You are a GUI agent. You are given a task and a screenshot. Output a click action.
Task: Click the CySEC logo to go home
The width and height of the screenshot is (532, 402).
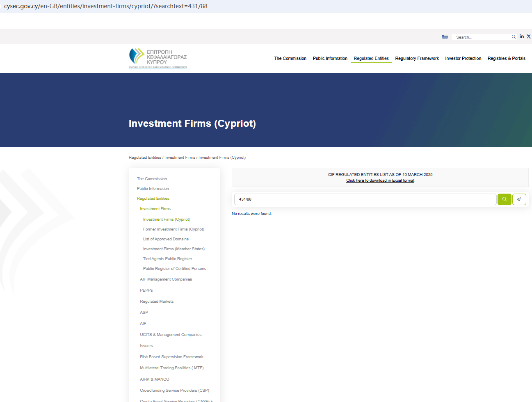coord(158,58)
